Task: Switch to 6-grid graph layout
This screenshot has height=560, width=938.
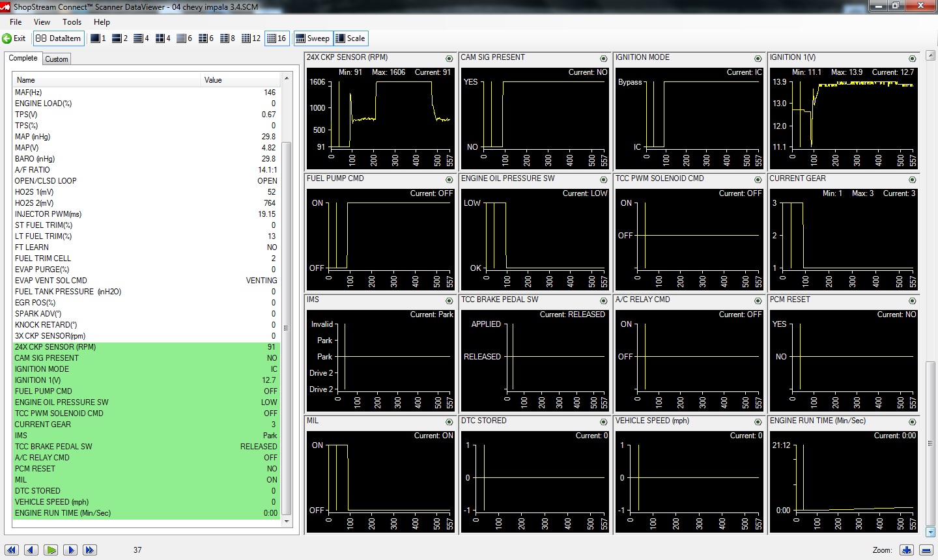Action: [205, 38]
